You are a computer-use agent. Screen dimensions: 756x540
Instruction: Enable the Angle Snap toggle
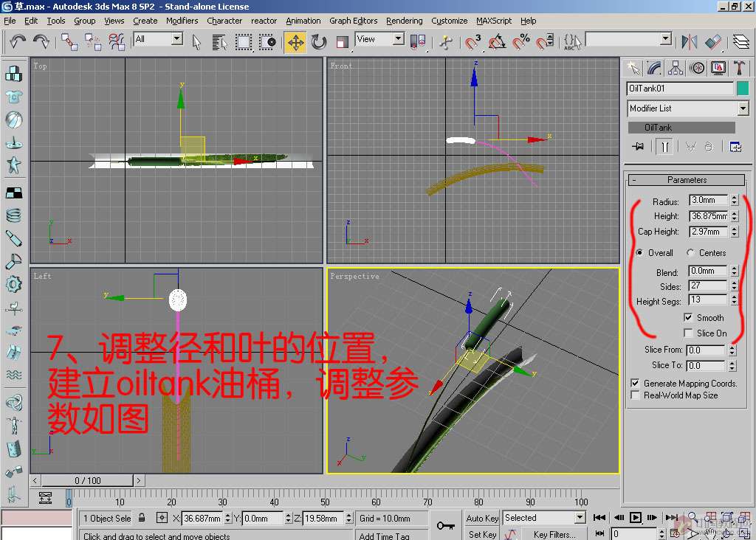[497, 42]
